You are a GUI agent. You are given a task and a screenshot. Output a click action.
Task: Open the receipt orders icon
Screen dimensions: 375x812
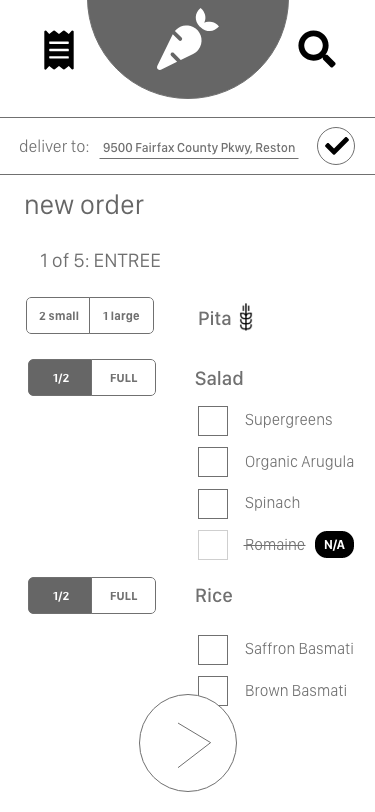coord(59,50)
